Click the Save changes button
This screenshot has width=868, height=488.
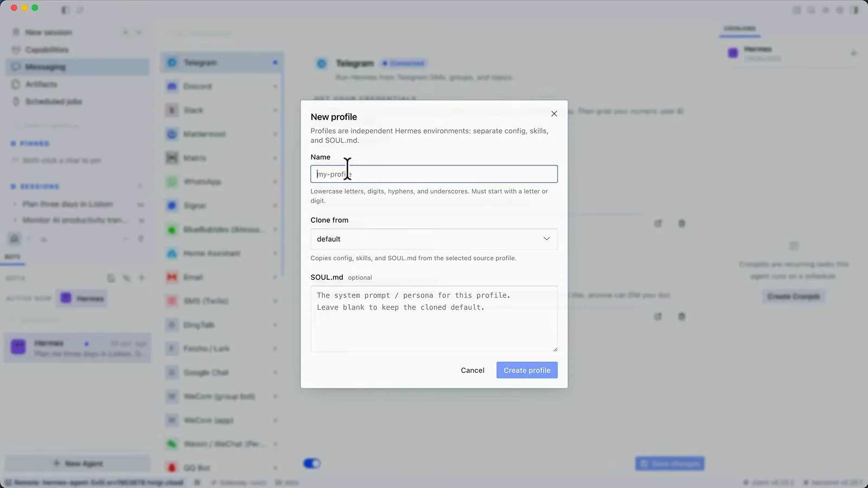(670, 464)
